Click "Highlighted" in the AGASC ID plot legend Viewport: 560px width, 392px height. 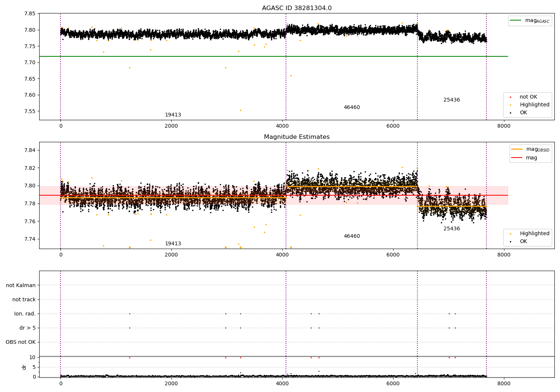tap(535, 105)
